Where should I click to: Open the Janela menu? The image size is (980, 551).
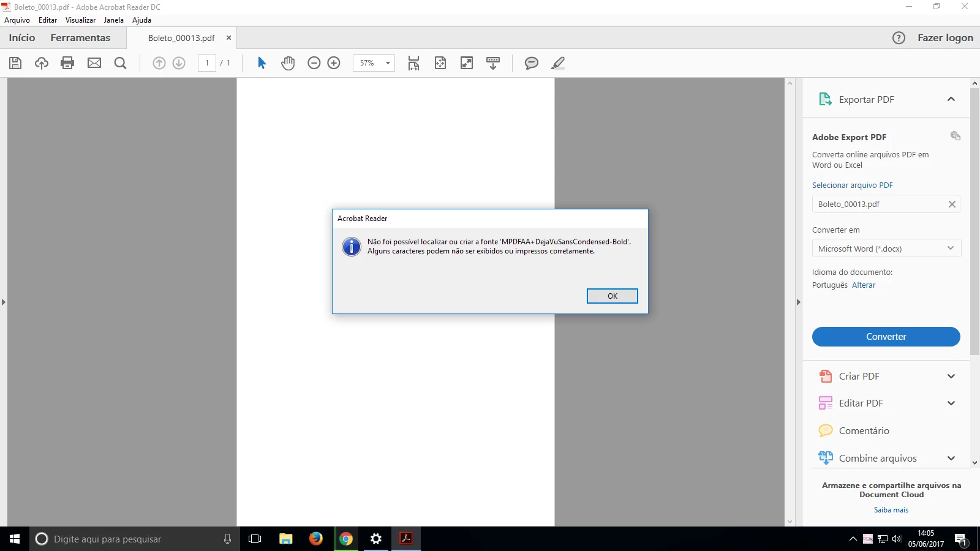(x=114, y=20)
